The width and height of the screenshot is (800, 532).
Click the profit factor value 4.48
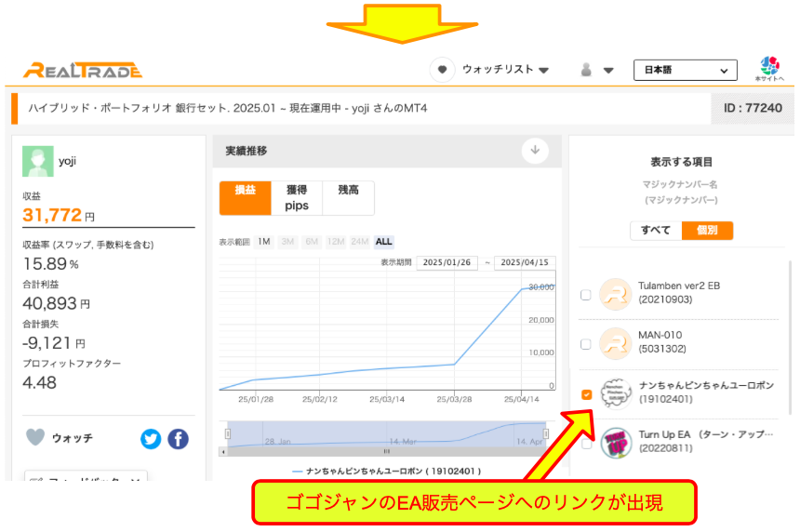tap(40, 382)
